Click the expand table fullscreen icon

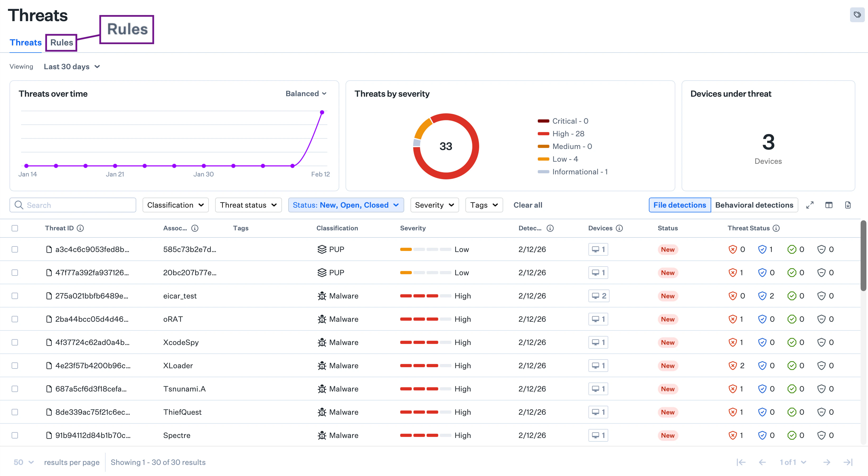(810, 205)
